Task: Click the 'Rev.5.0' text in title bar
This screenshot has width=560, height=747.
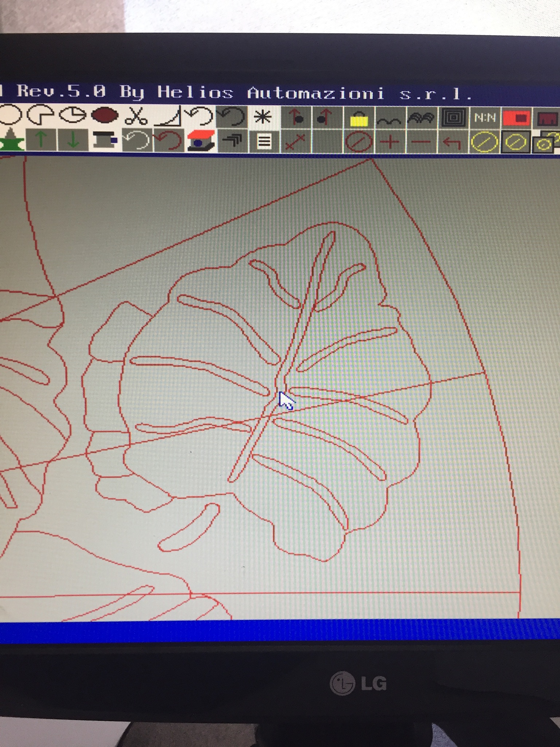Action: 62,91
